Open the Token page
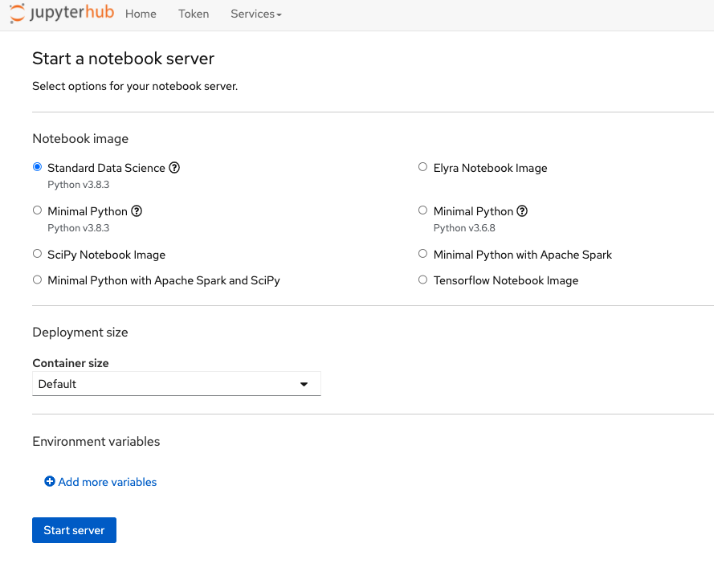Image resolution: width=714 pixels, height=588 pixels. 194,14
